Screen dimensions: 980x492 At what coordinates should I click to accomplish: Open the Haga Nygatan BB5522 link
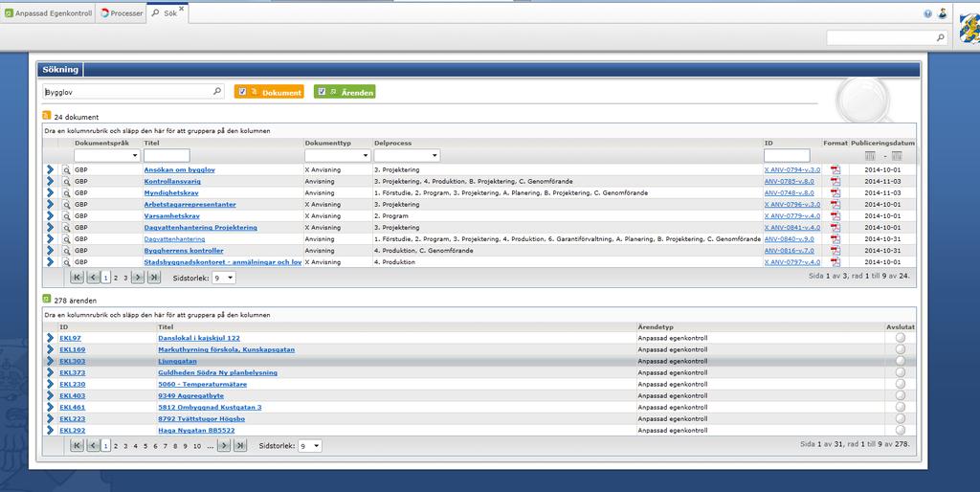pyautogui.click(x=196, y=430)
